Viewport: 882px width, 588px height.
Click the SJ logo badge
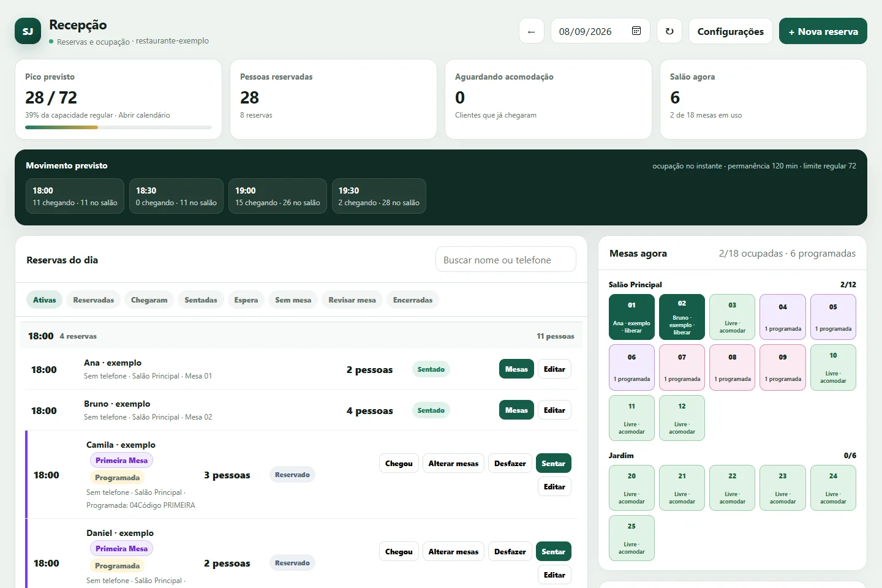click(x=28, y=31)
